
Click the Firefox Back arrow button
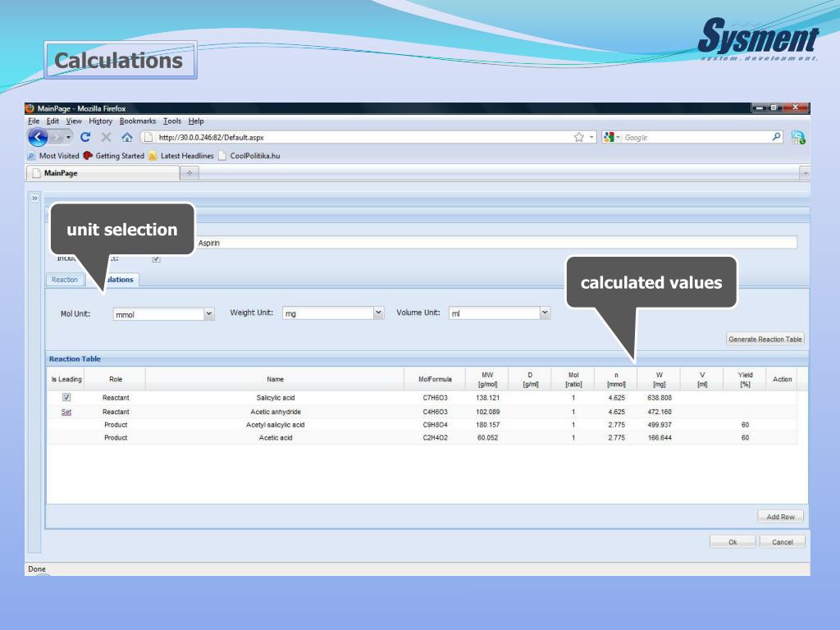click(x=38, y=137)
